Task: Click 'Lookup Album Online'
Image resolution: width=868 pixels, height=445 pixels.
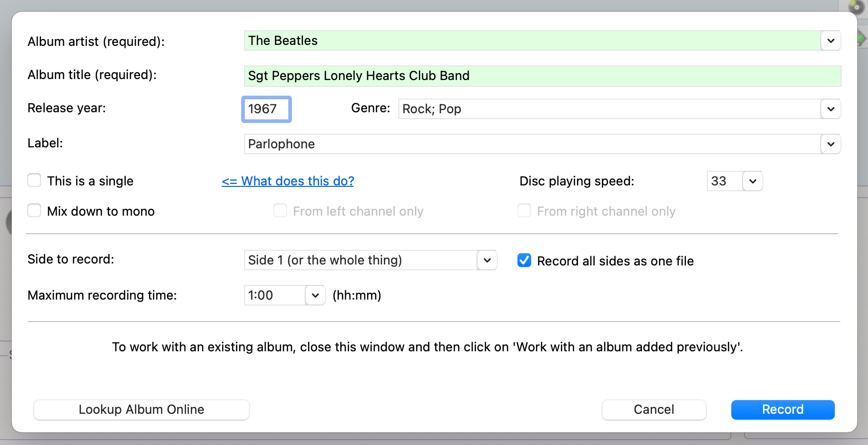Action: [141, 409]
